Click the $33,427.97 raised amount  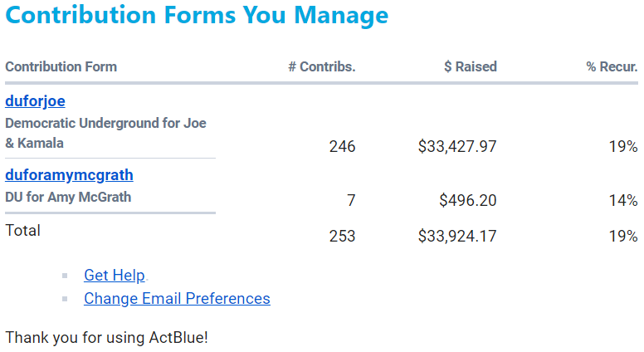457,147
